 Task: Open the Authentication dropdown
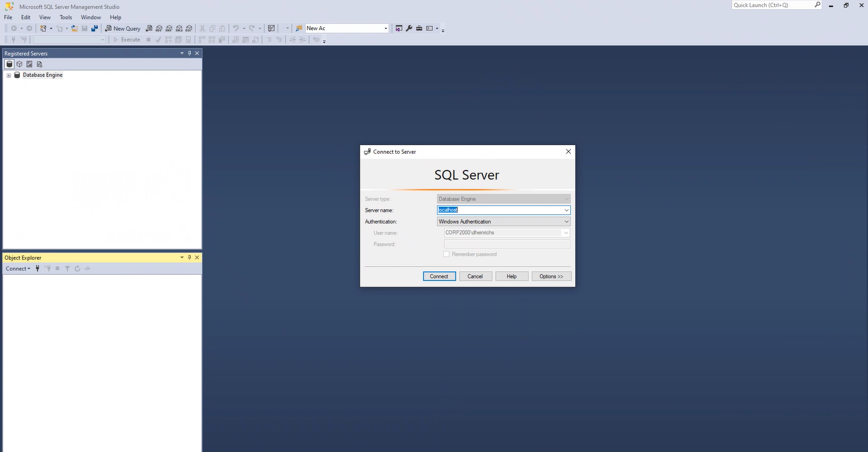click(566, 222)
